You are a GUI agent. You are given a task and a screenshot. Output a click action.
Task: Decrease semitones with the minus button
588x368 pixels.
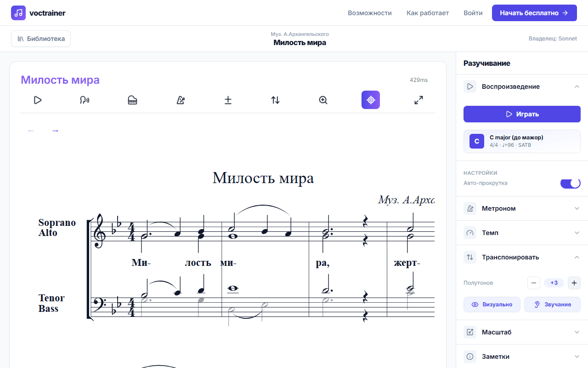point(534,283)
